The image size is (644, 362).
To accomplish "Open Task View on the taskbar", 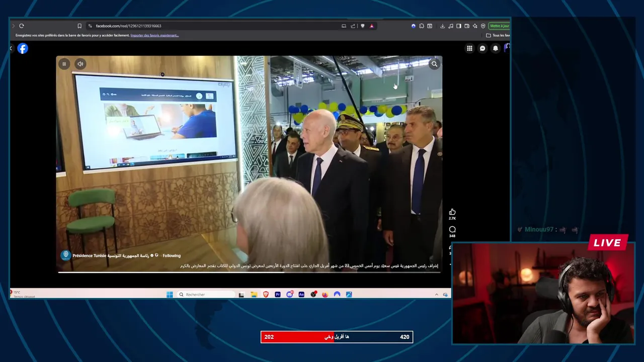I will (x=242, y=295).
